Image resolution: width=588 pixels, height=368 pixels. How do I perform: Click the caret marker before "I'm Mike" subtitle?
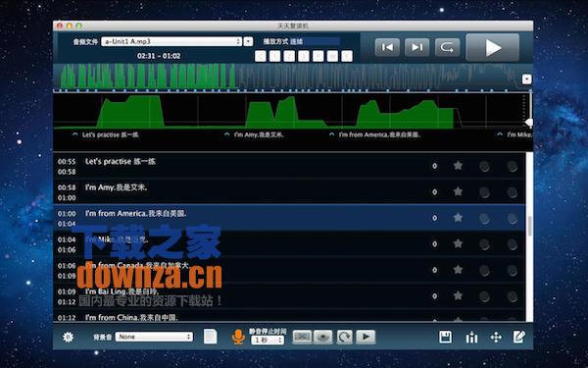(500, 134)
